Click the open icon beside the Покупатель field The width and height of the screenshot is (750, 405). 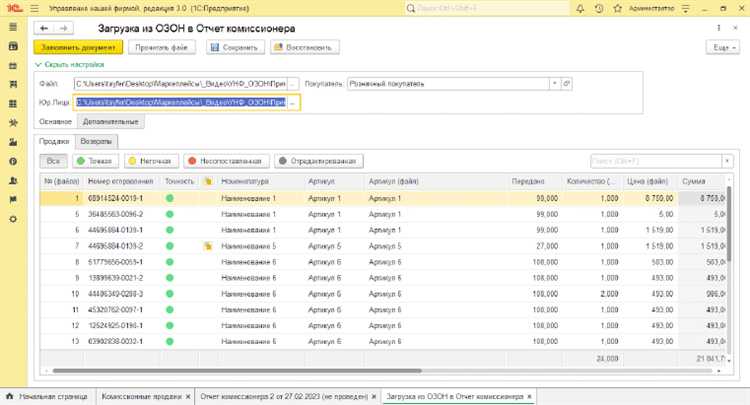point(567,84)
